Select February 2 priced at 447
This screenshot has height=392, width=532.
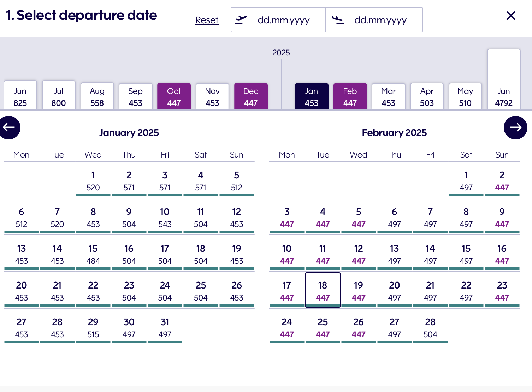coord(502,181)
